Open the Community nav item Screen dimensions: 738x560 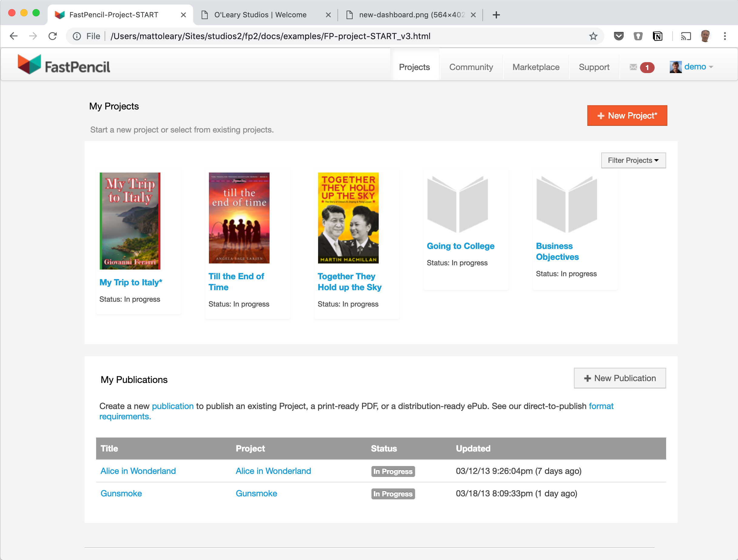(471, 67)
